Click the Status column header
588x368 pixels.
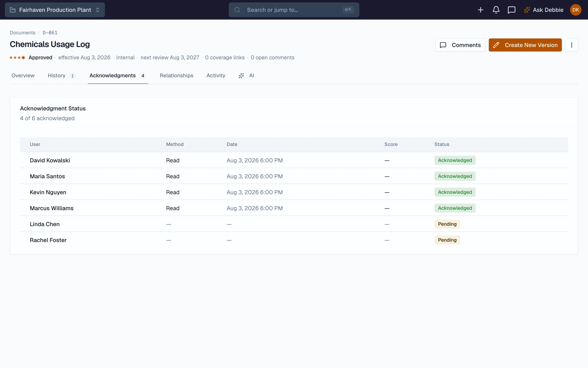pyautogui.click(x=442, y=144)
